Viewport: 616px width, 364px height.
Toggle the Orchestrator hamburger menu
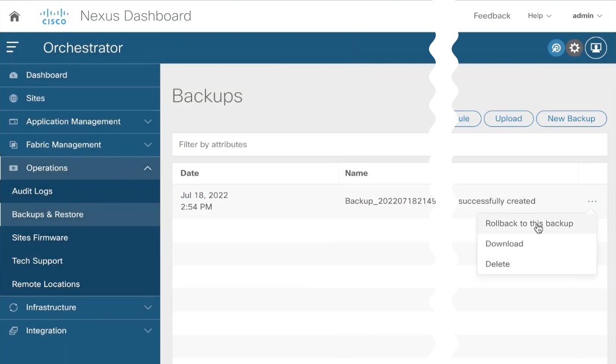[12, 48]
